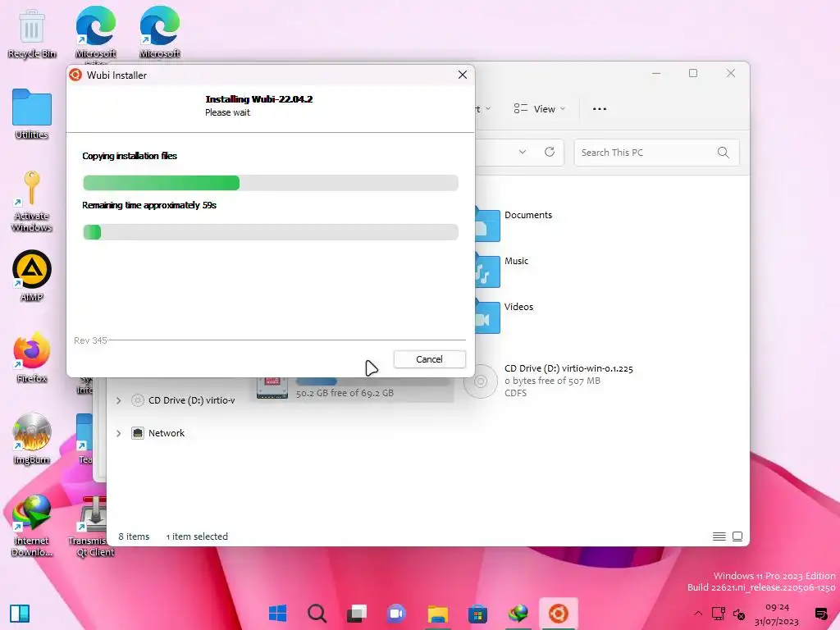Open File Explorer from the taskbar
The image size is (840, 630).
(x=438, y=614)
